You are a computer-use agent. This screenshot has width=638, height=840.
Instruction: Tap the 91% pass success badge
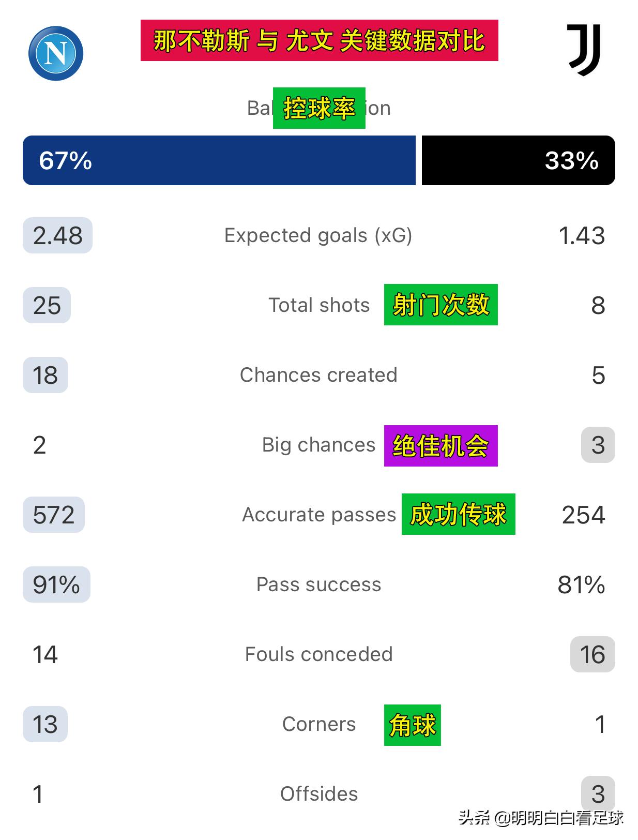point(56,584)
